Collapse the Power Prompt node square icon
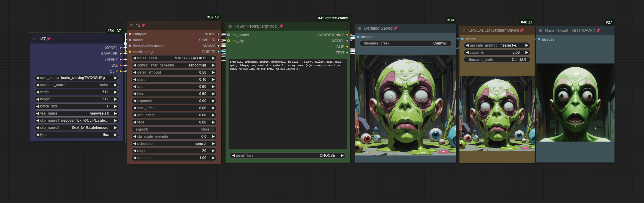 (230, 26)
